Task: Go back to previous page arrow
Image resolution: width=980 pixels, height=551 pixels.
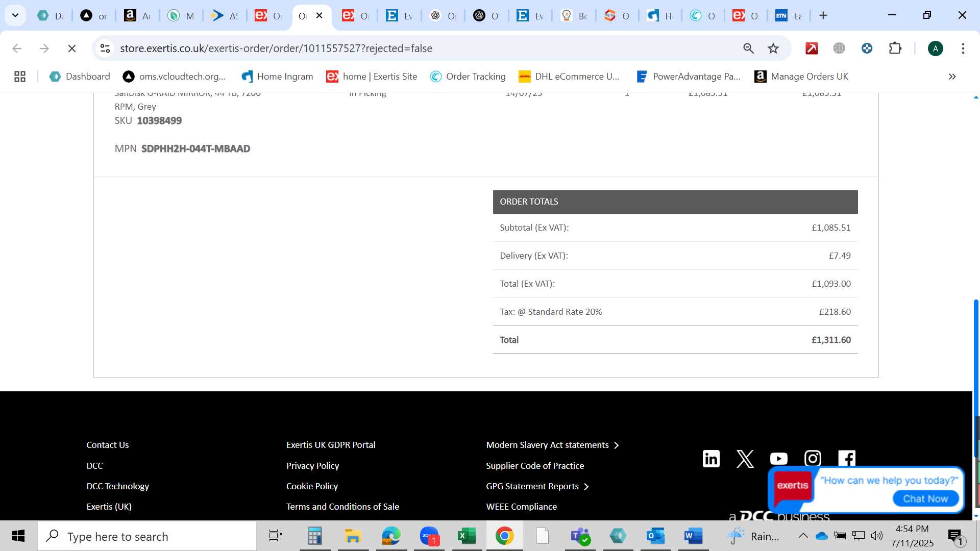Action: pos(17,48)
